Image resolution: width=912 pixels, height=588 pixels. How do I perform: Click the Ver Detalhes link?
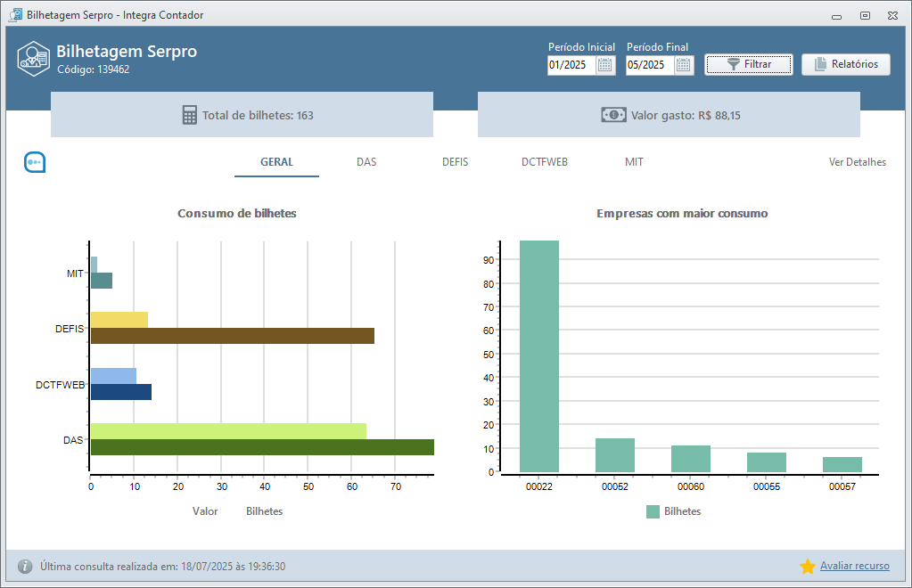pyautogui.click(x=857, y=162)
